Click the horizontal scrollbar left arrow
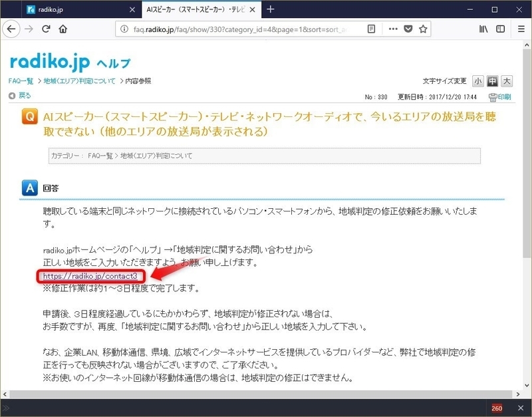 pyautogui.click(x=5, y=394)
